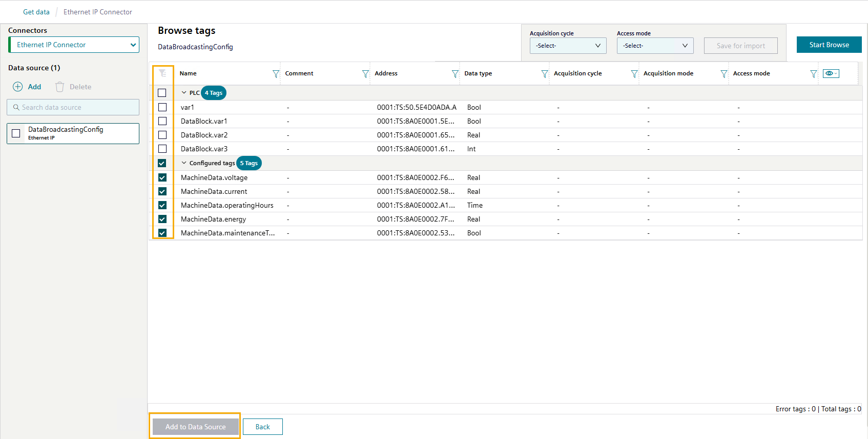
Task: Open the Comment column filter icon
Action: click(365, 74)
